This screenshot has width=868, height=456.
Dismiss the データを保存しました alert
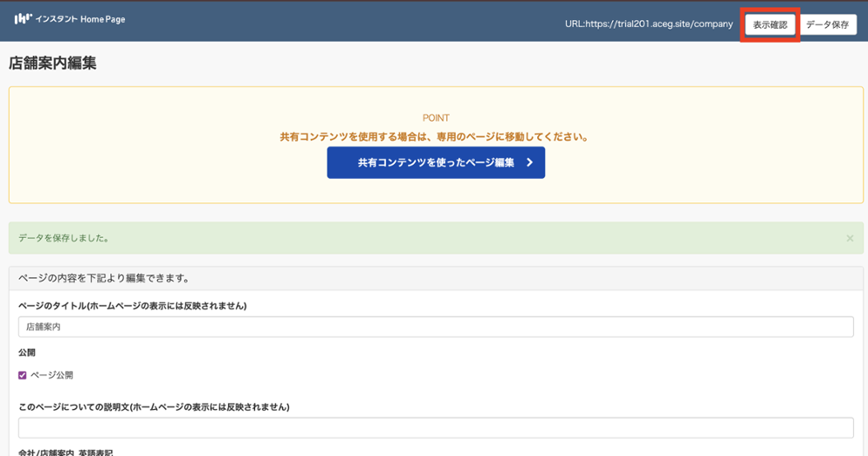click(x=850, y=238)
